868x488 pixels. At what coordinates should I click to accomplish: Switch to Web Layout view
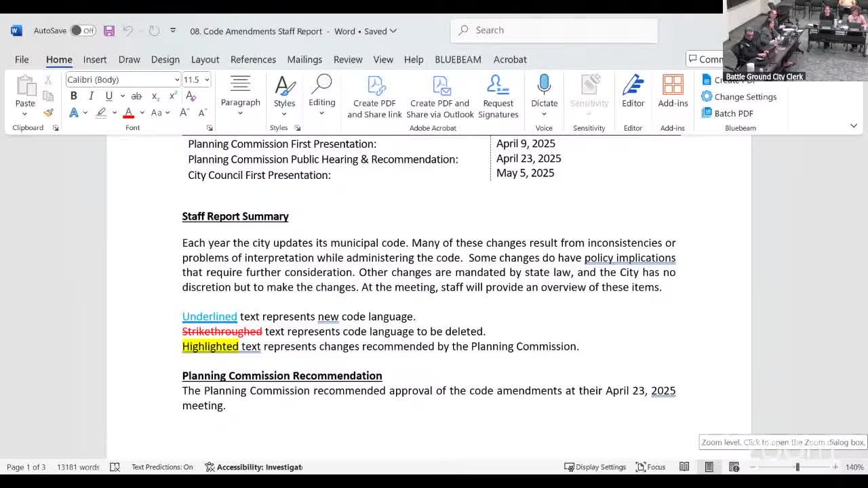tap(734, 467)
